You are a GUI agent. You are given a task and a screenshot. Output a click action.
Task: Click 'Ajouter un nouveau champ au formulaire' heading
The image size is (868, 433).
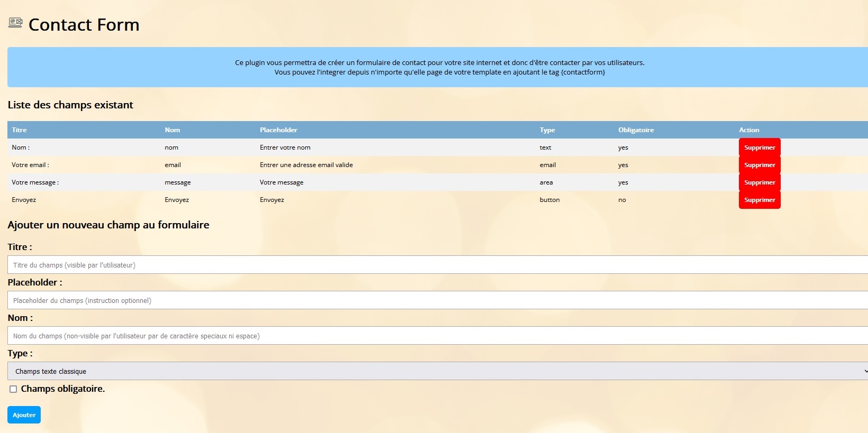pos(108,225)
